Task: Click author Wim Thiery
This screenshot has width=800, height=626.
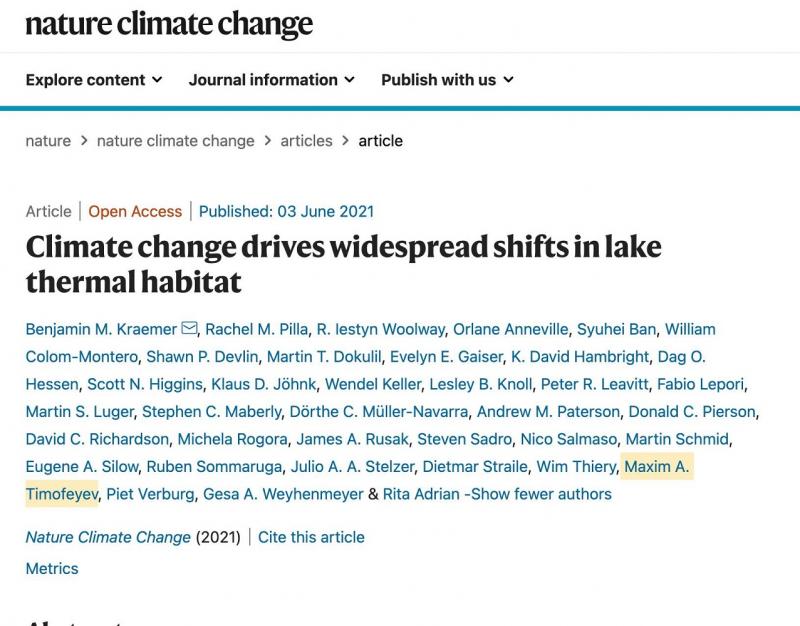Action: point(574,467)
